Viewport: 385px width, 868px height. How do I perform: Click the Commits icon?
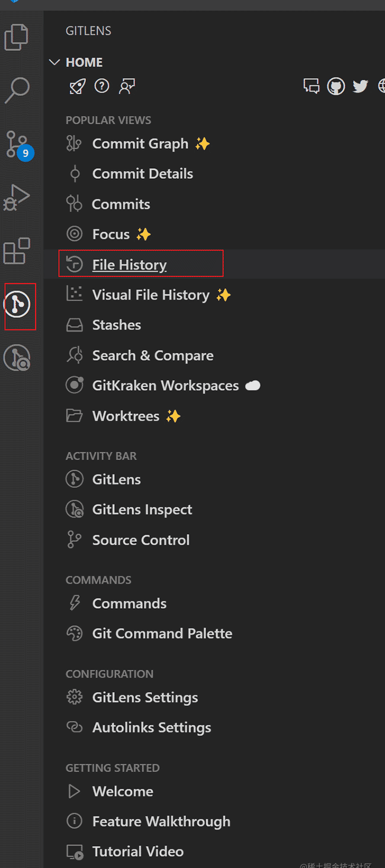tap(74, 204)
